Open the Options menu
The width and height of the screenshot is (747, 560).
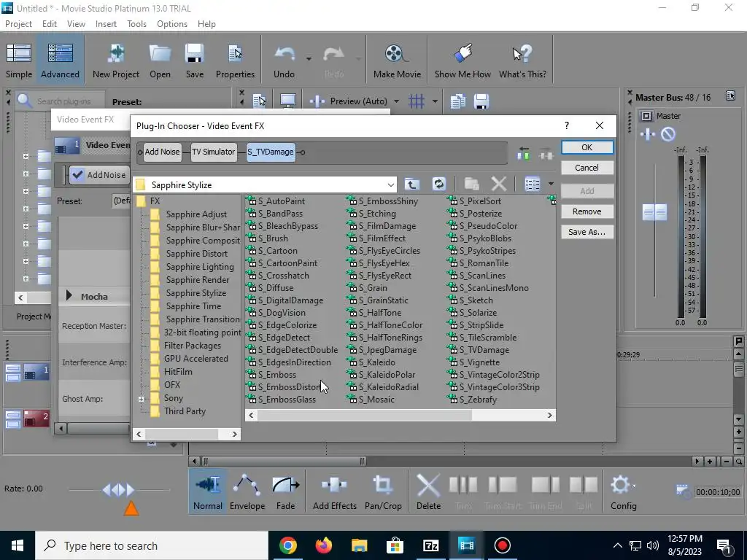(x=172, y=24)
